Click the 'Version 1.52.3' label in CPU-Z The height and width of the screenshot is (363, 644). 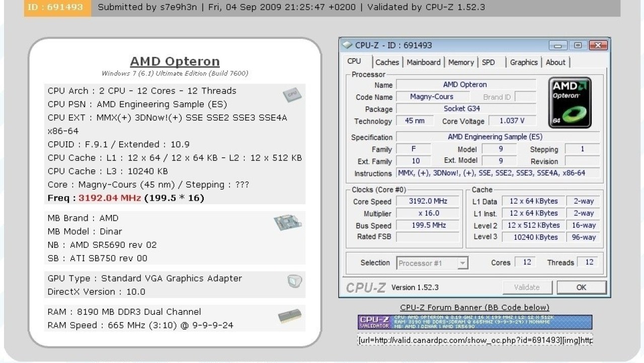[415, 287]
